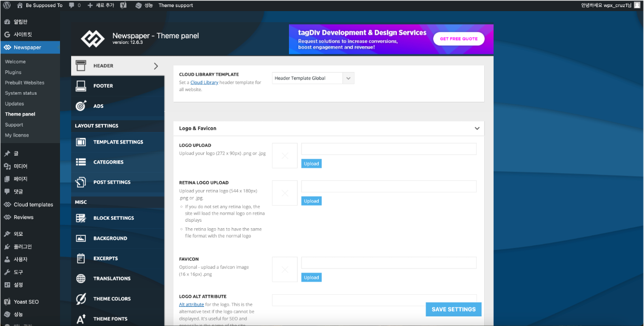The height and width of the screenshot is (326, 644).
Task: Click Upload button for Logo Upload
Action: pos(311,164)
